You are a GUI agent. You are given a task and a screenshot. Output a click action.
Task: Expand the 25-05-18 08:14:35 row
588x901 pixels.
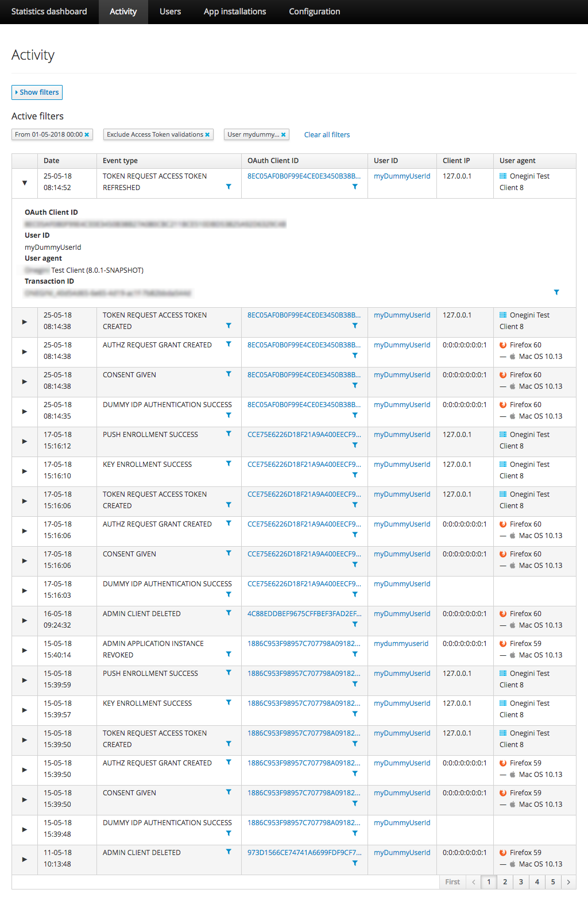[x=25, y=411]
